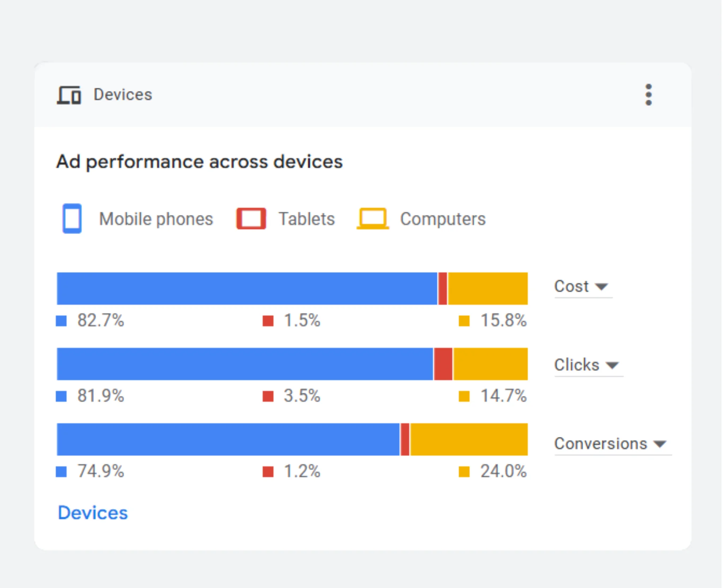Click the yellow computers segment in Conversions bar

(469, 439)
